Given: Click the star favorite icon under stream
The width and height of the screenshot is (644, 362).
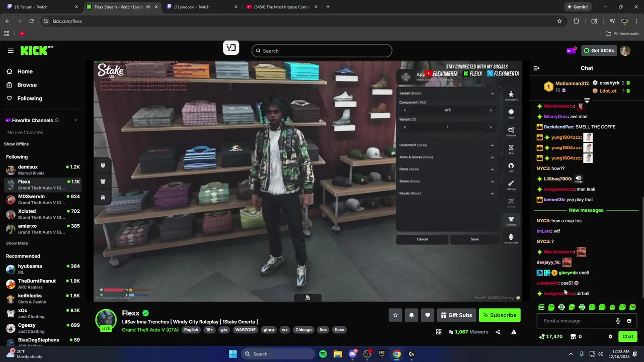Looking at the screenshot, I should pos(395,315).
